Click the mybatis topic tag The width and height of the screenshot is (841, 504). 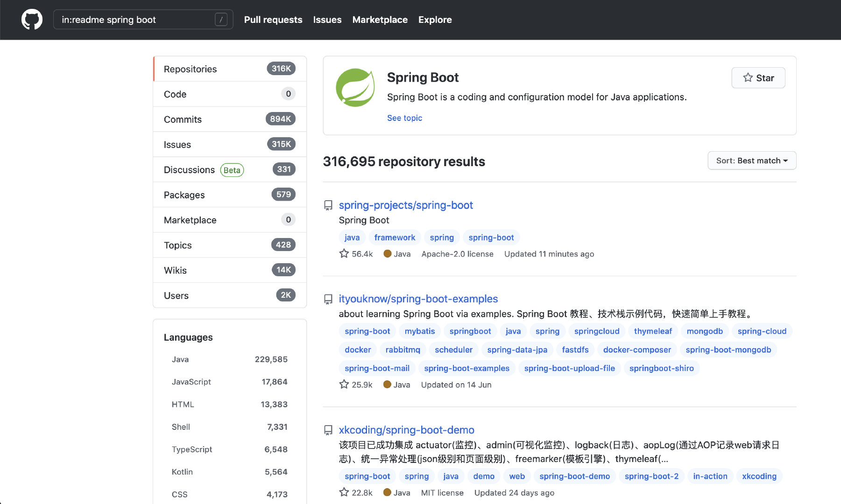(x=420, y=331)
